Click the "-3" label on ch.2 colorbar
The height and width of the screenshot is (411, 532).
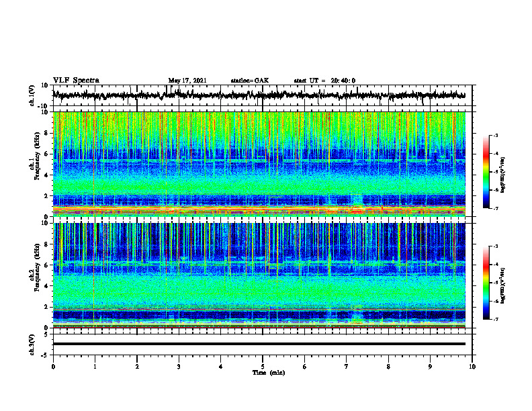495,246
